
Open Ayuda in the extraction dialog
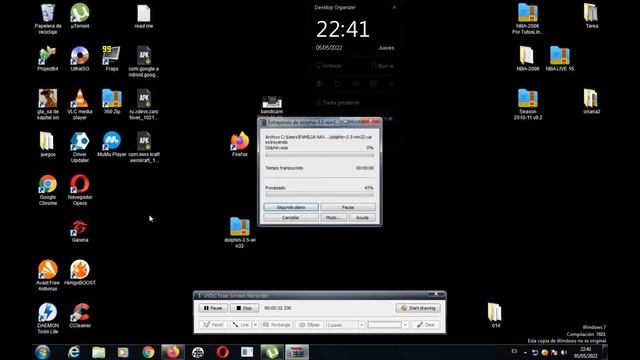click(x=362, y=218)
